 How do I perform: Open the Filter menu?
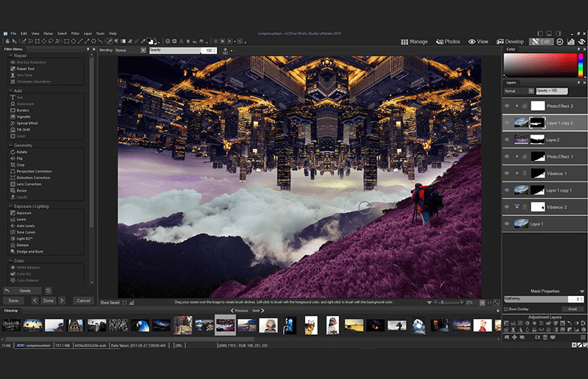point(75,34)
